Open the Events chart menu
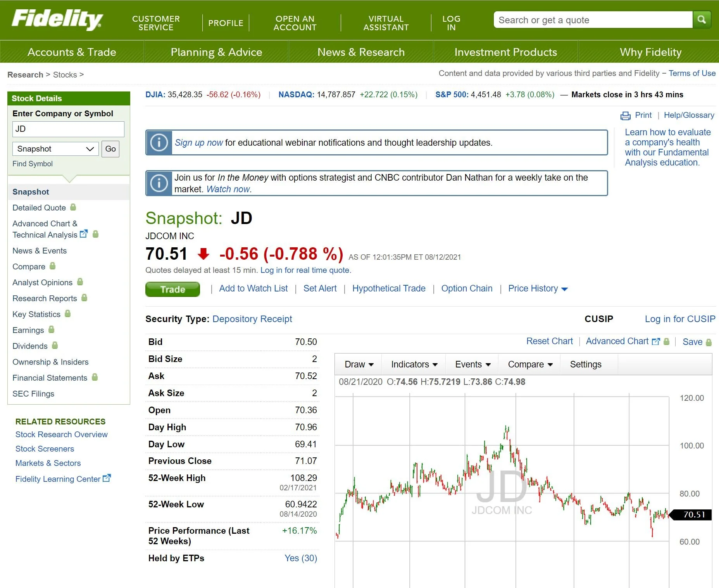Image resolution: width=719 pixels, height=588 pixels. coord(472,364)
